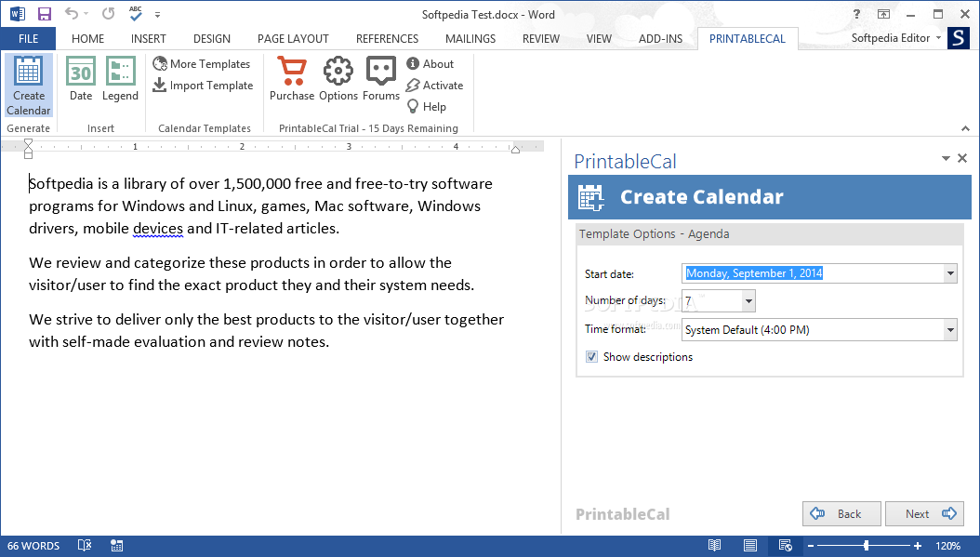Image resolution: width=980 pixels, height=557 pixels.
Task: Open the ADD-INS tab
Action: (660, 39)
